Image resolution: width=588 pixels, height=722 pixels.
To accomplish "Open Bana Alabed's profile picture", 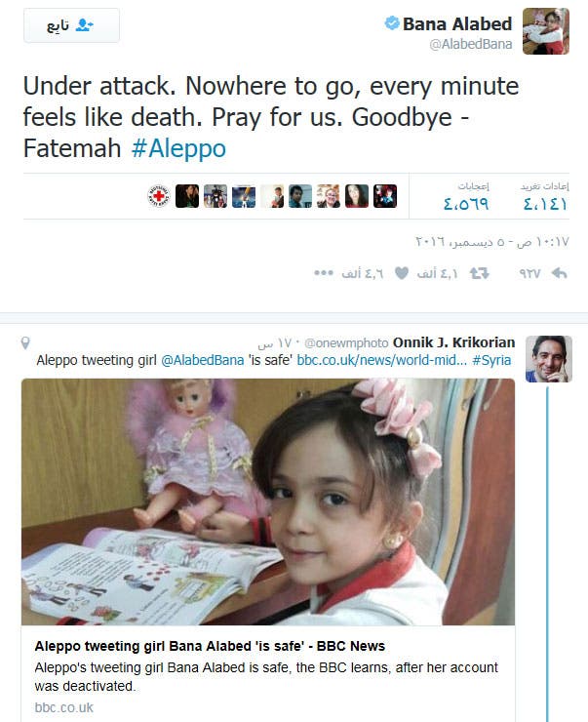I will click(546, 31).
